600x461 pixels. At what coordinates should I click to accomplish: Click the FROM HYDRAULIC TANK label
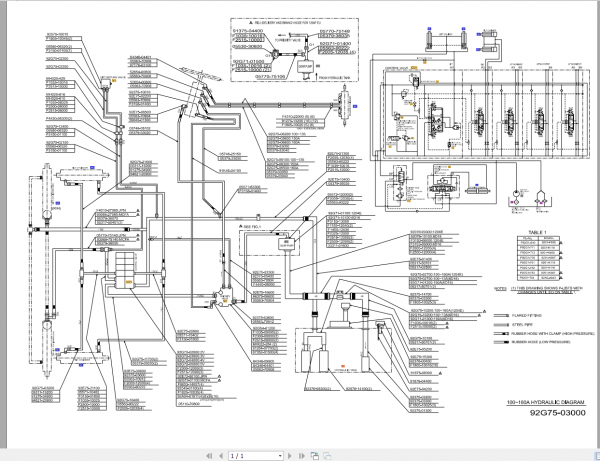[335, 78]
